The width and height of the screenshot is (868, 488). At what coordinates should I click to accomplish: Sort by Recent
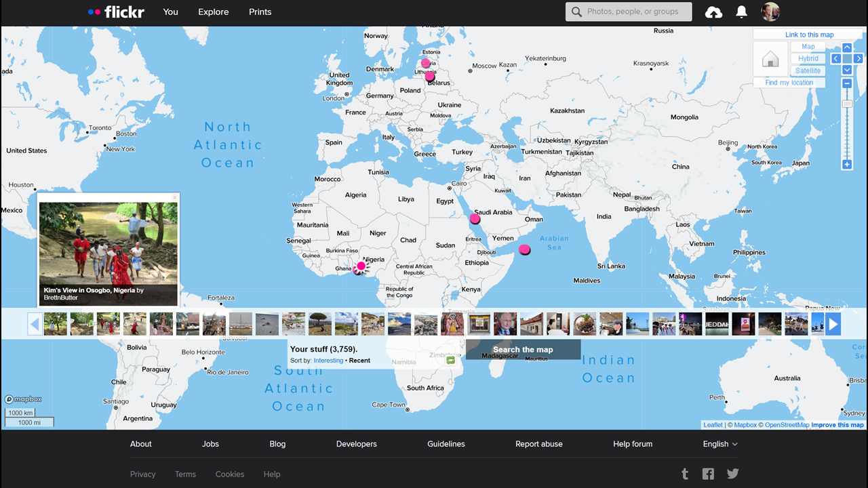[x=359, y=361]
